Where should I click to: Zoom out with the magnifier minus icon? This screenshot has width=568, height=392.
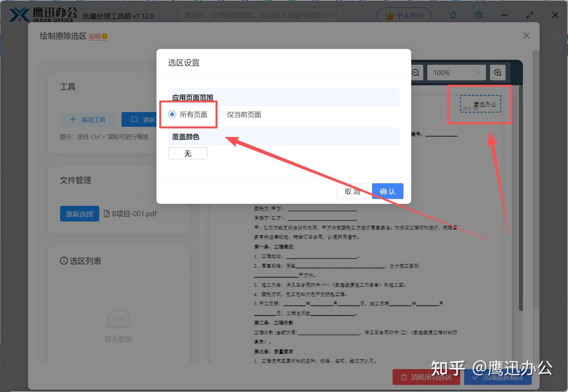click(415, 73)
